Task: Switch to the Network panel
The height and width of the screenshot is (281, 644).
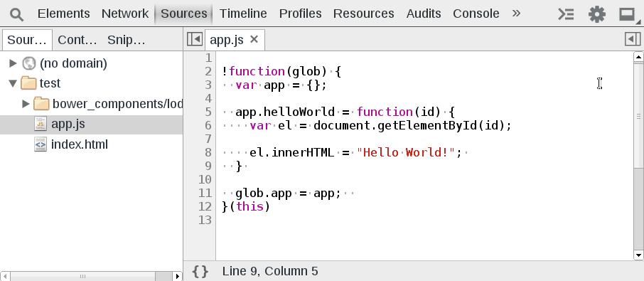Action: pos(125,14)
